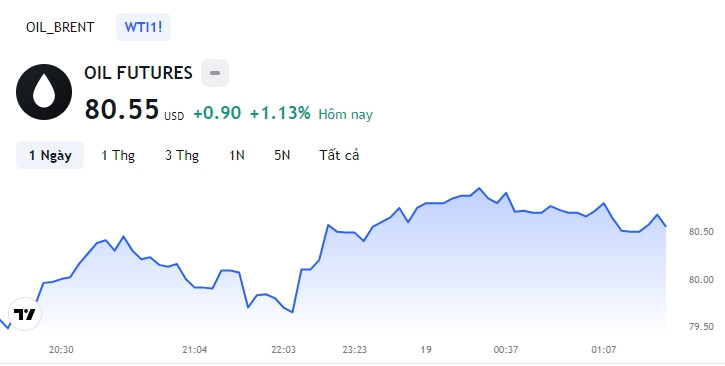725x366 pixels.
Task: Choose the 1 Thg range
Action: coord(118,155)
